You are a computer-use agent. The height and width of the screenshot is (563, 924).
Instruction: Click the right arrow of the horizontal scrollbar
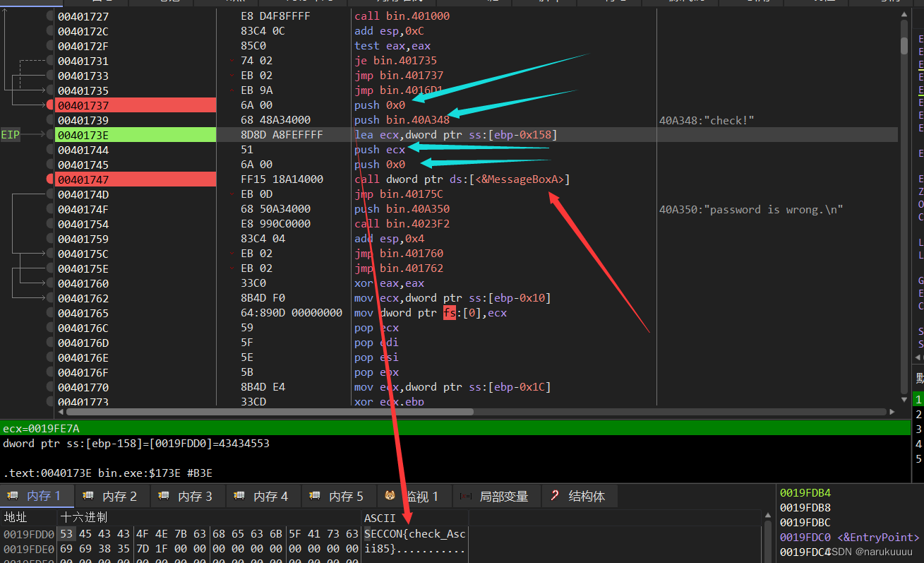(893, 411)
